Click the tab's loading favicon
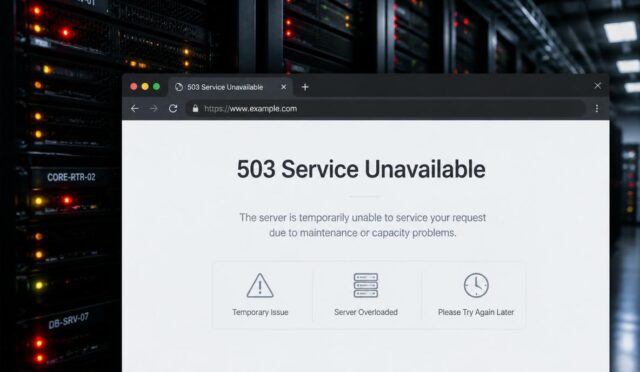640x372 pixels. (179, 87)
